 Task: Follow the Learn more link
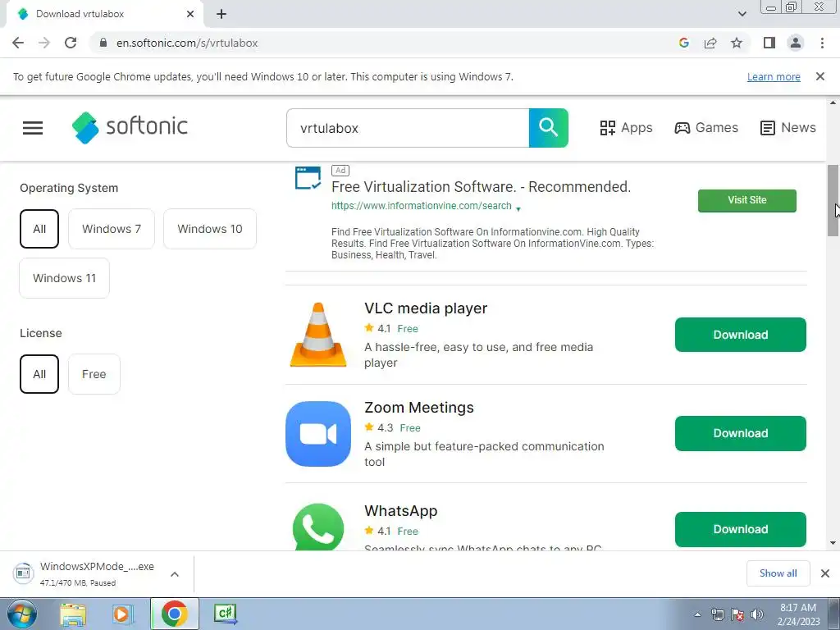pyautogui.click(x=774, y=76)
